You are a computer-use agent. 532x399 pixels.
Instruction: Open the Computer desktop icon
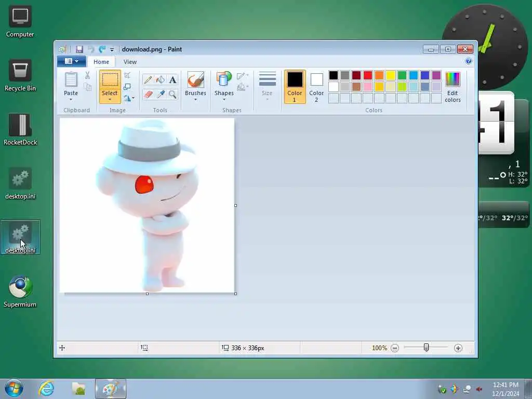coord(20,22)
